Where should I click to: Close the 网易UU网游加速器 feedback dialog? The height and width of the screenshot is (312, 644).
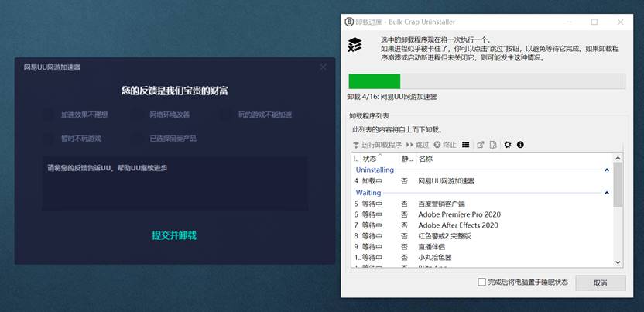point(324,67)
